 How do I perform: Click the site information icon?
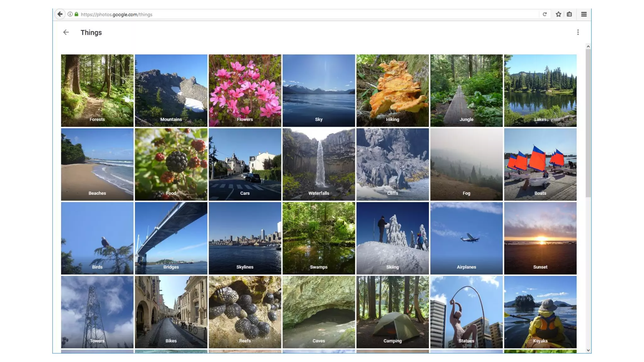coord(70,14)
